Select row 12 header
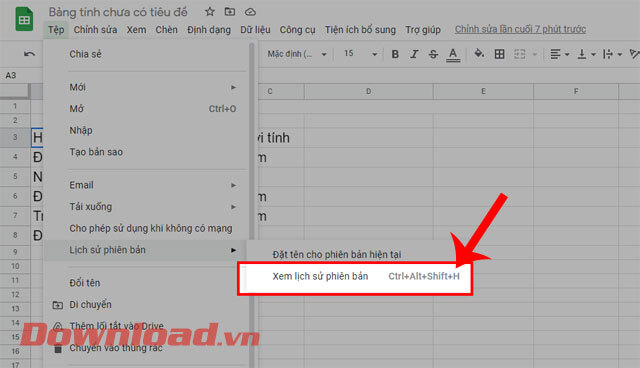Screen dimensions: 640x368 15,294
